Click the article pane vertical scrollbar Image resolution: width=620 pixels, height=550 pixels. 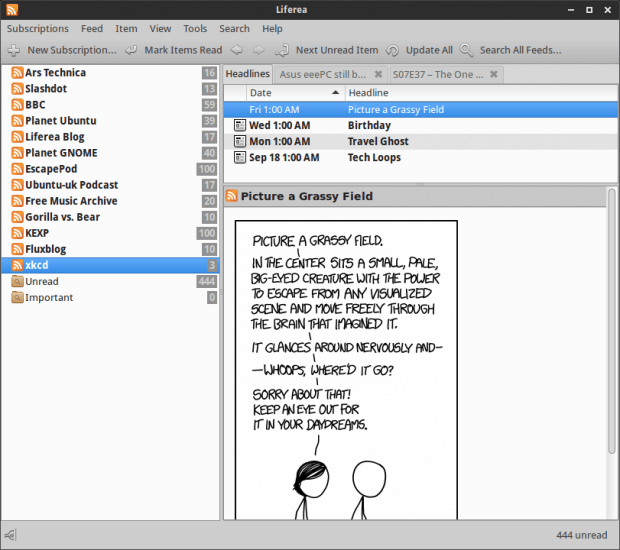tap(612, 321)
